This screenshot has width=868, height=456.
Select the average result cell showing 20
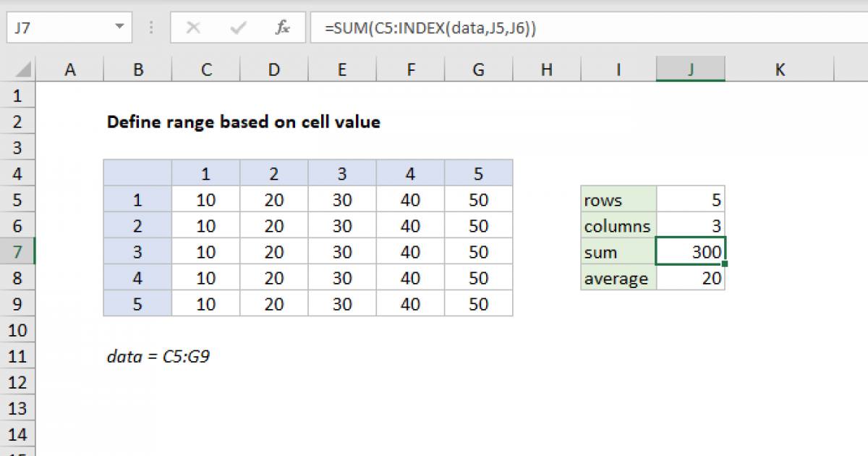[x=691, y=278]
